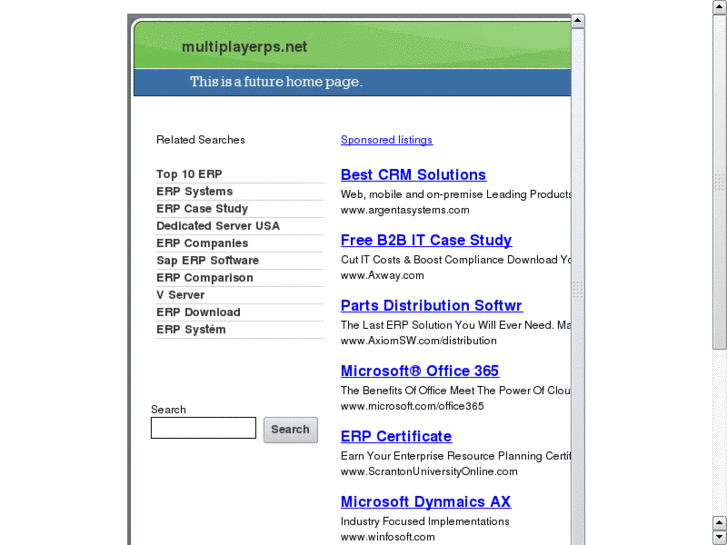727x545 pixels.
Task: Open the Sponsored listings link
Action: [x=387, y=140]
